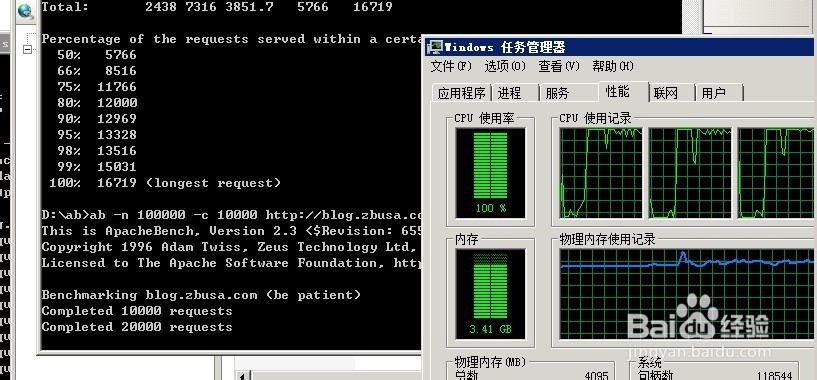
Task: Switch to the 用户 tab
Action: (718, 93)
